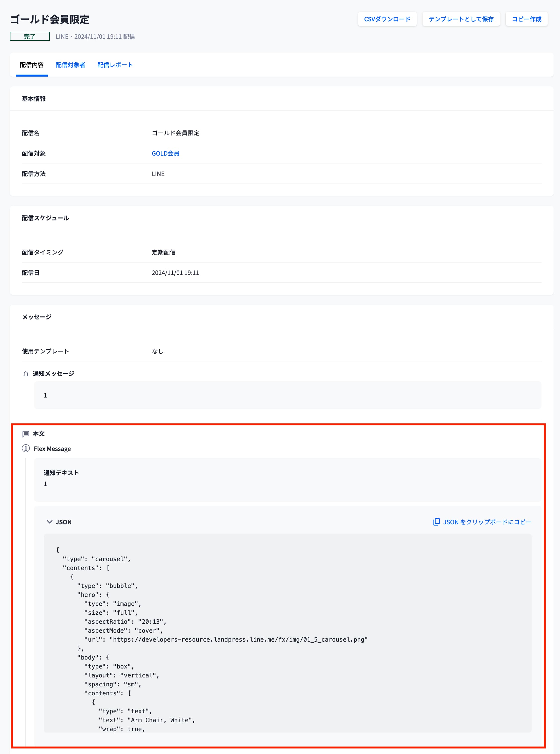Click the 完了 status badge
This screenshot has height=754, width=560.
pos(30,36)
